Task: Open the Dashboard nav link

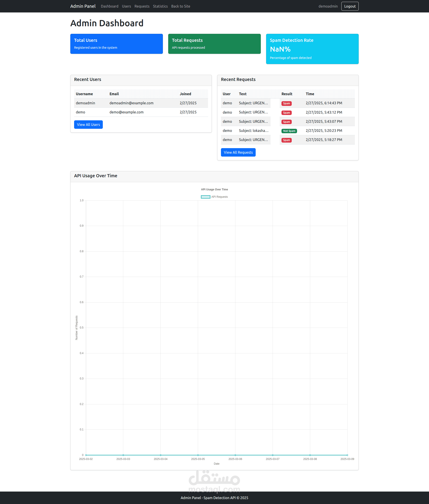Action: click(109, 6)
